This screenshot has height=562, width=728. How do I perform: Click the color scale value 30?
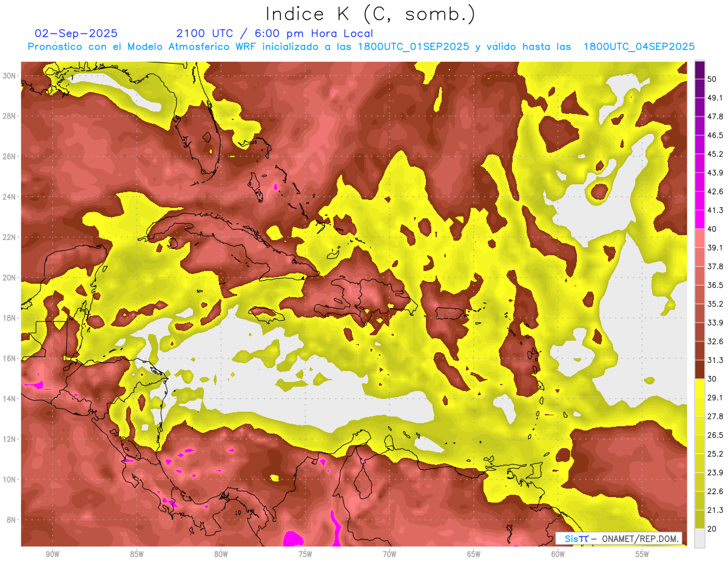pos(712,379)
